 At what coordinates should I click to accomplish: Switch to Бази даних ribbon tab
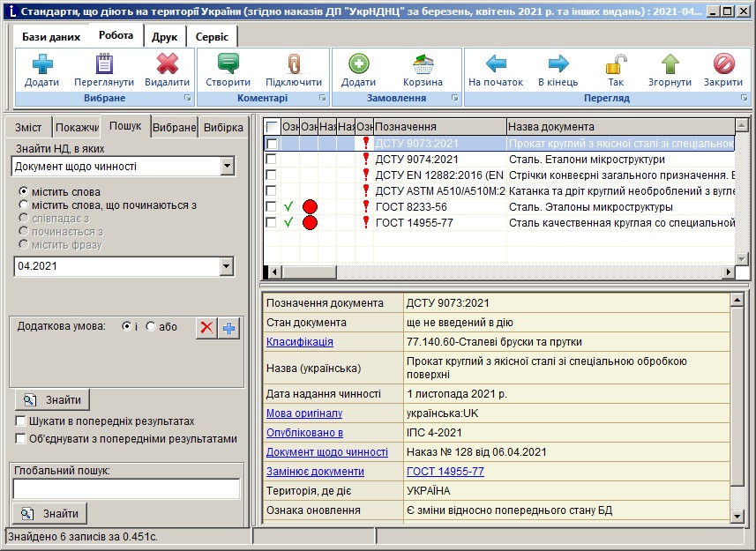[x=51, y=37]
